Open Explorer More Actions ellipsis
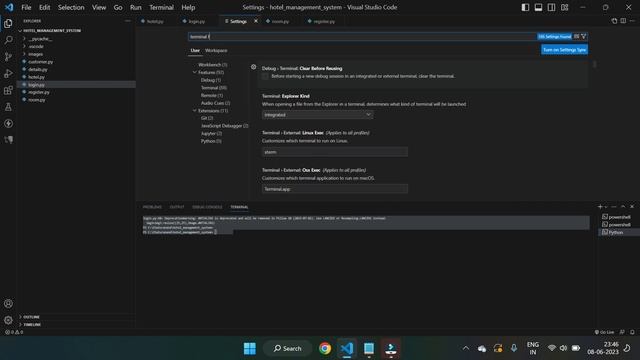640x360 pixels. click(128, 21)
